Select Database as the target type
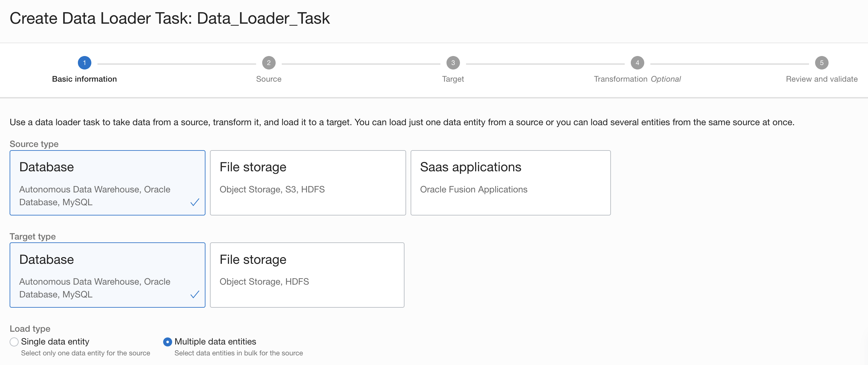This screenshot has width=868, height=365. click(x=107, y=275)
